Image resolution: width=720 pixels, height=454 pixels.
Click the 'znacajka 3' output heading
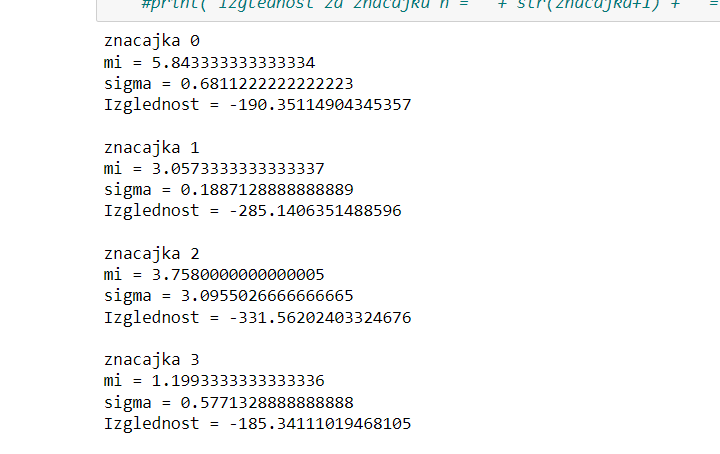point(152,359)
